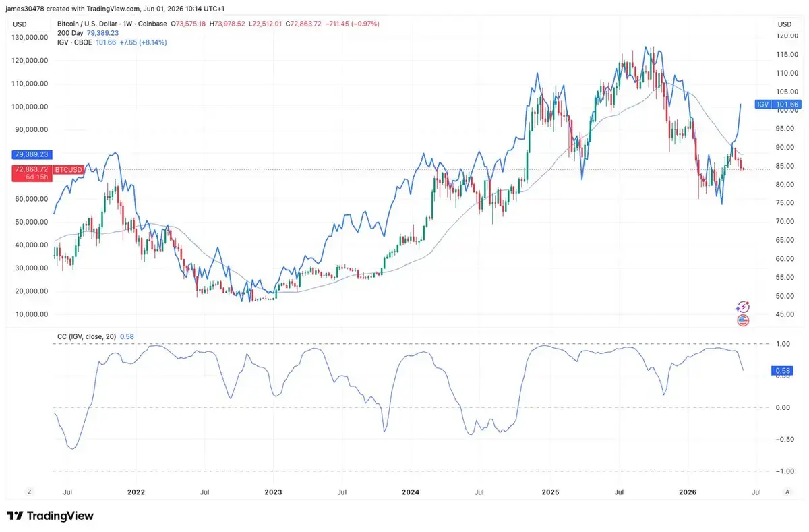Click the 2023 time axis label
Image resolution: width=809 pixels, height=532 pixels.
coord(273,493)
